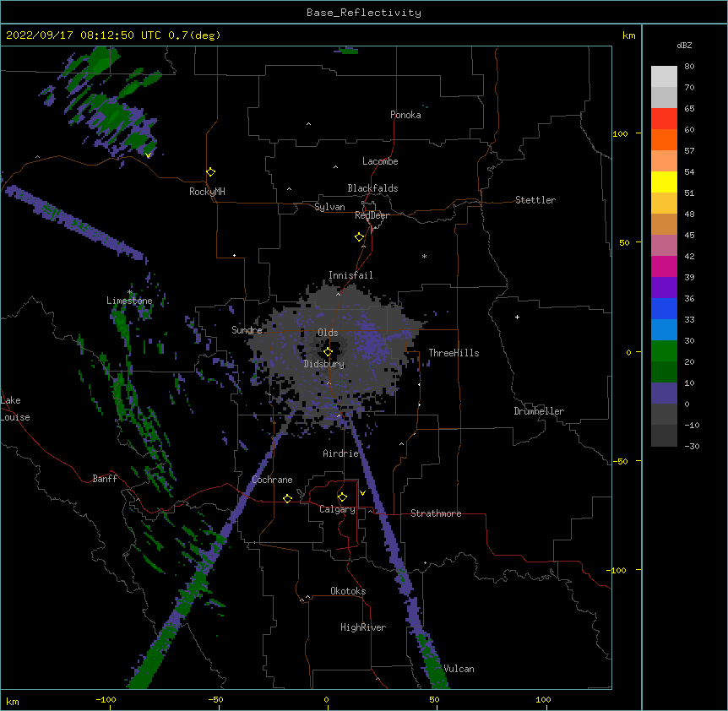Screen dimensions: 728x711
Task: Click the Drumheller label
Action: (539, 411)
